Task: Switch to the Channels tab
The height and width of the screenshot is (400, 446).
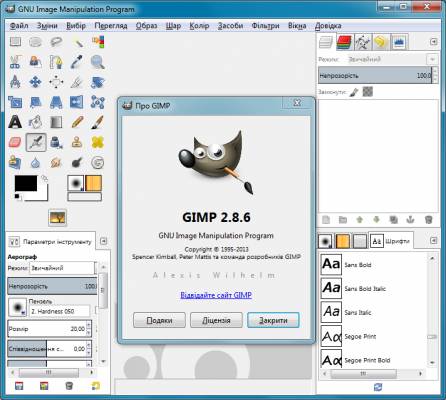Action: click(345, 42)
